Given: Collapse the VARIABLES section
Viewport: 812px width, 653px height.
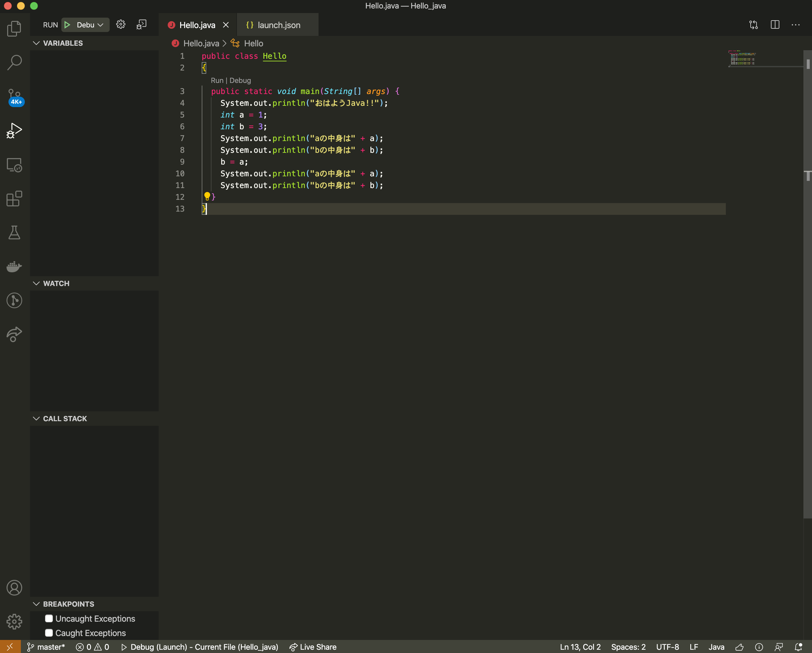Looking at the screenshot, I should (94, 43).
